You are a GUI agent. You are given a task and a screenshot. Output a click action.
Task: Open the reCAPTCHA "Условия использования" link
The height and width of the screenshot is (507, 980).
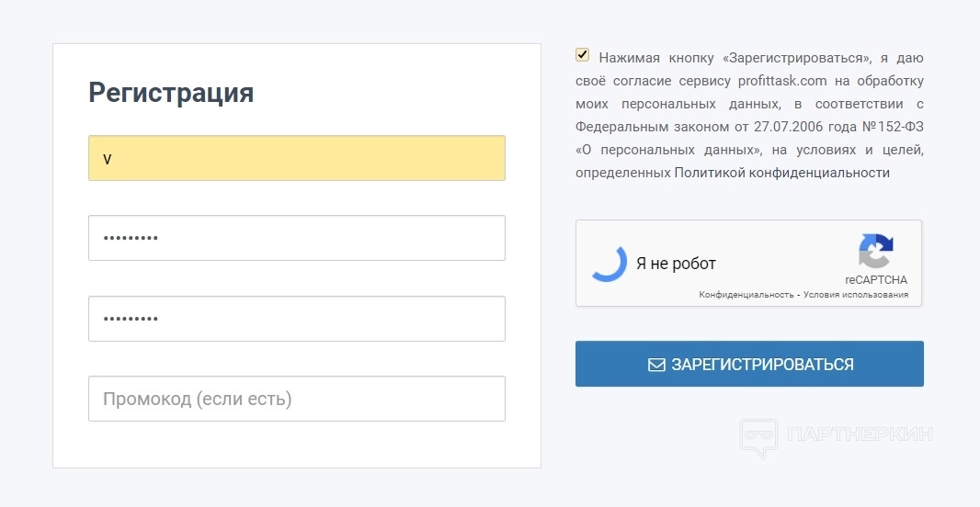[856, 295]
